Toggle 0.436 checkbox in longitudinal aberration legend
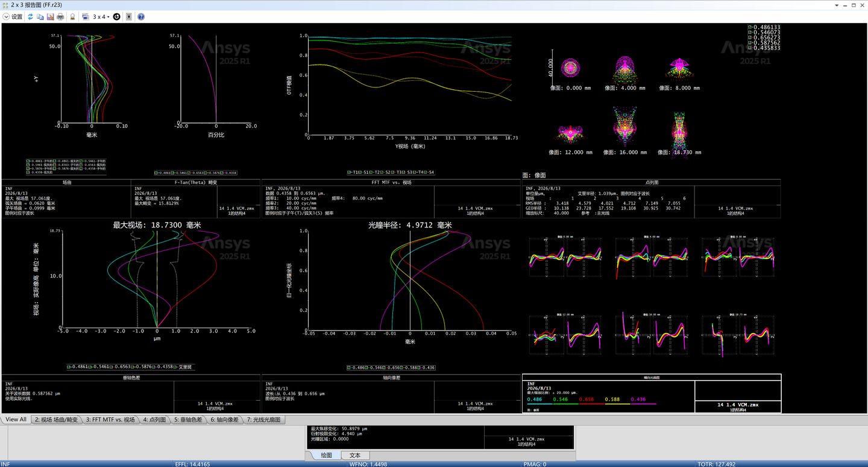 (x=420, y=367)
